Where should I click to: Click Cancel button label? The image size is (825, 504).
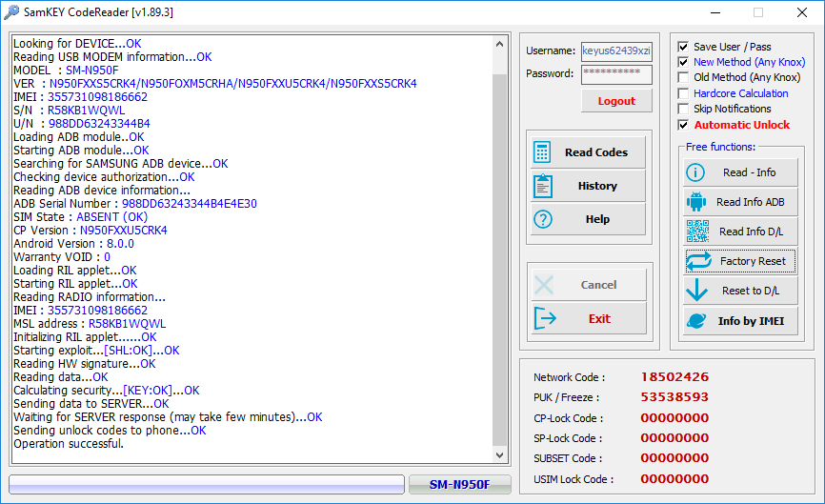[x=598, y=285]
